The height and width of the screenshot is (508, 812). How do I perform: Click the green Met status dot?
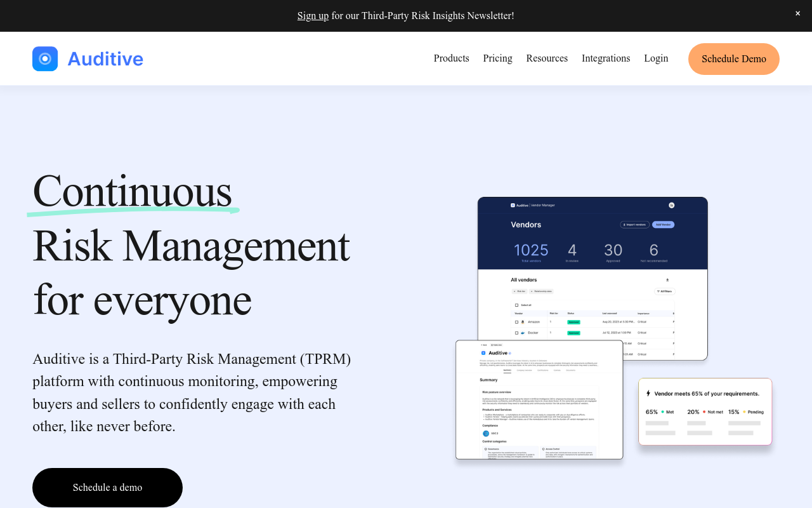[662, 412]
